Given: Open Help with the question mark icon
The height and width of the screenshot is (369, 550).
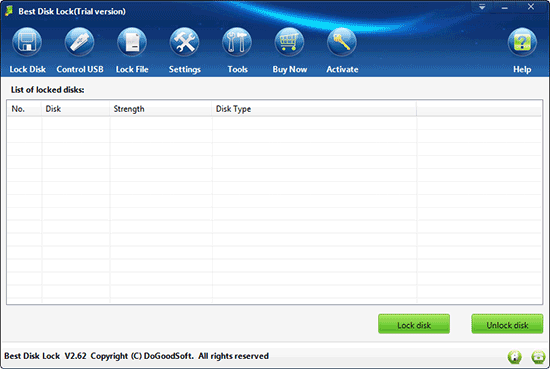Looking at the screenshot, I should 522,42.
